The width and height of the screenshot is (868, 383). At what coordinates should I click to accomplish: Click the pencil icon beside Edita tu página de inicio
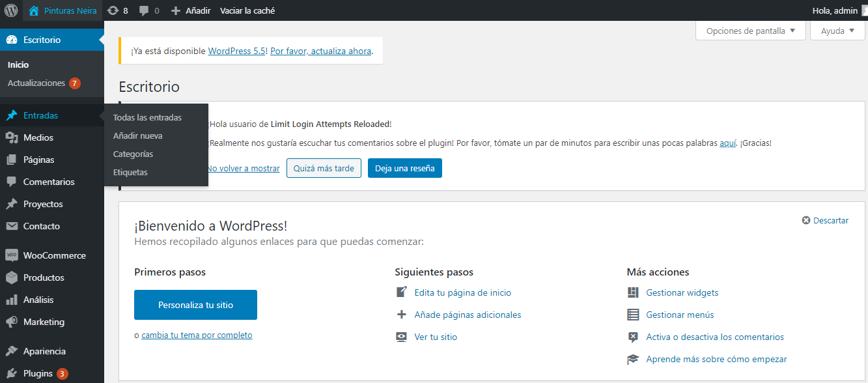point(402,292)
